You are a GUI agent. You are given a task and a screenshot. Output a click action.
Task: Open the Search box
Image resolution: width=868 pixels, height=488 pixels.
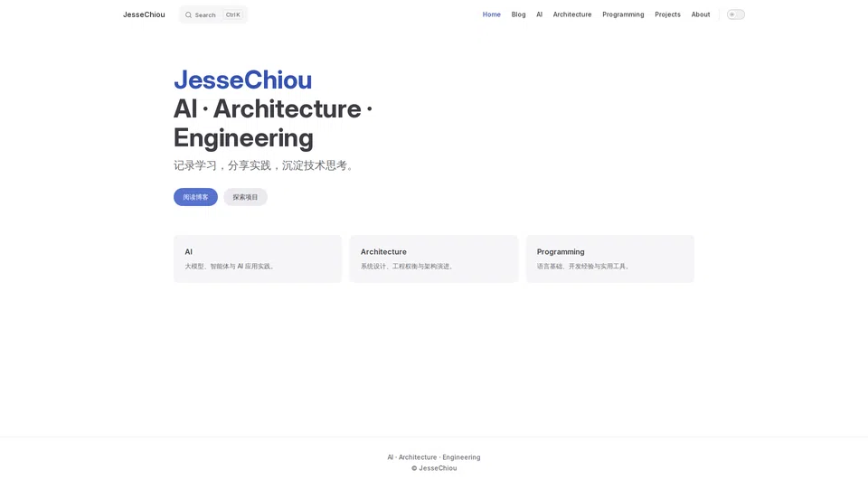click(x=213, y=15)
